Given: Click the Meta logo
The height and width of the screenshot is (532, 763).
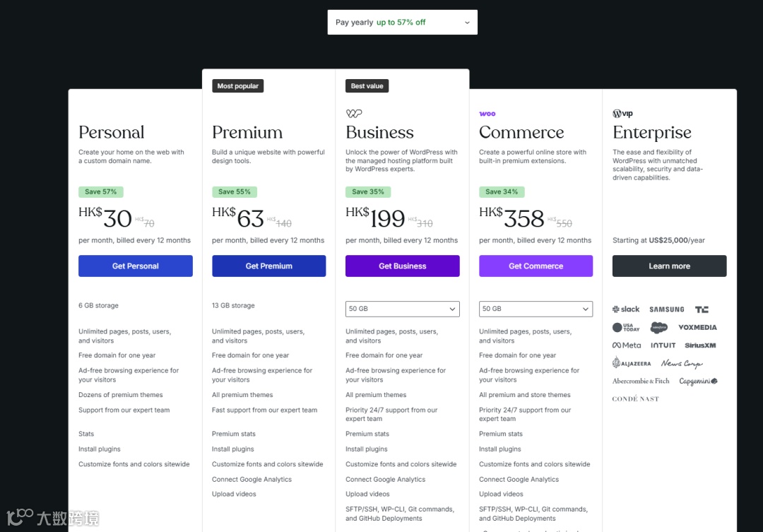Looking at the screenshot, I should [x=627, y=345].
